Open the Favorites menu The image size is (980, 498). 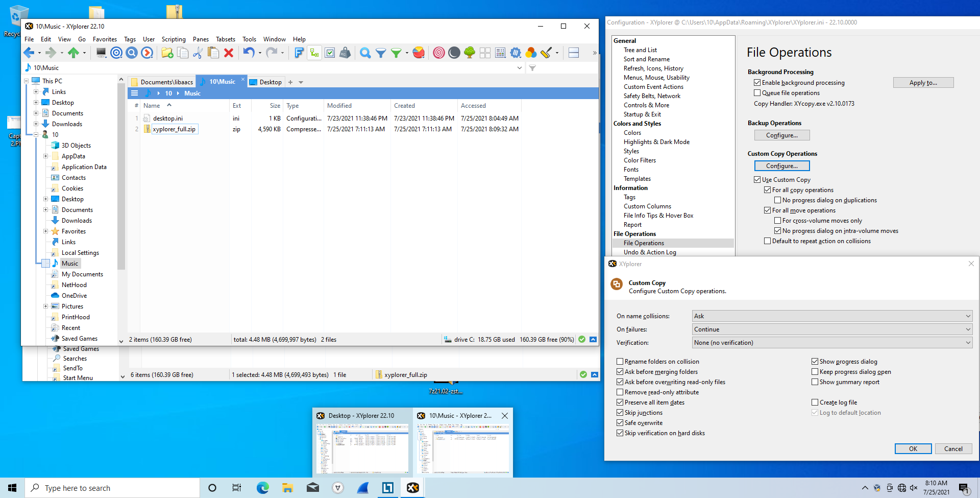[105, 39]
